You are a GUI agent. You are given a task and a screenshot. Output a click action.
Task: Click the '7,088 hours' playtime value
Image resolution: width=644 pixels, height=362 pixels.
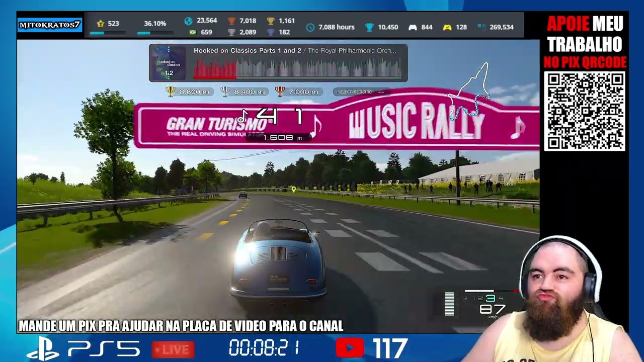[x=337, y=27]
